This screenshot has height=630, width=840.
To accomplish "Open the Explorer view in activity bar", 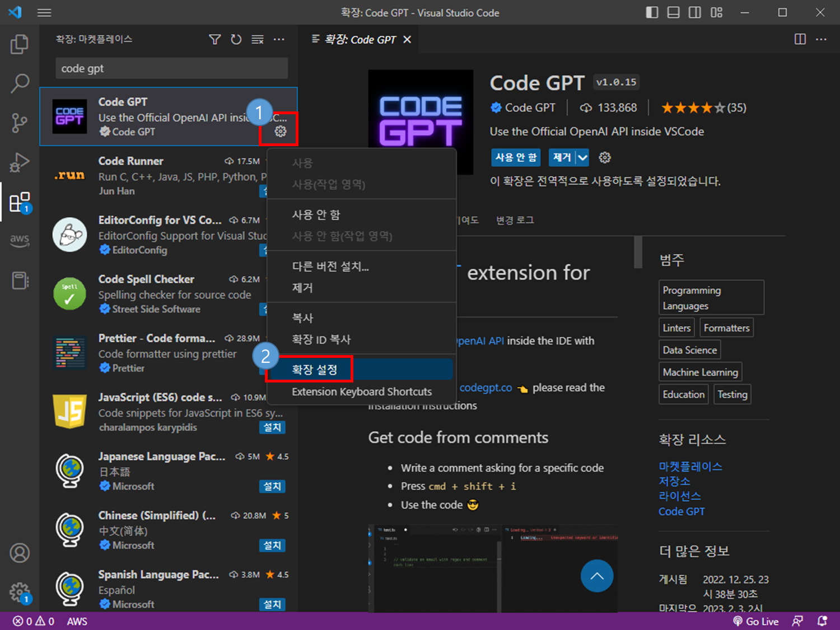I will (x=20, y=44).
